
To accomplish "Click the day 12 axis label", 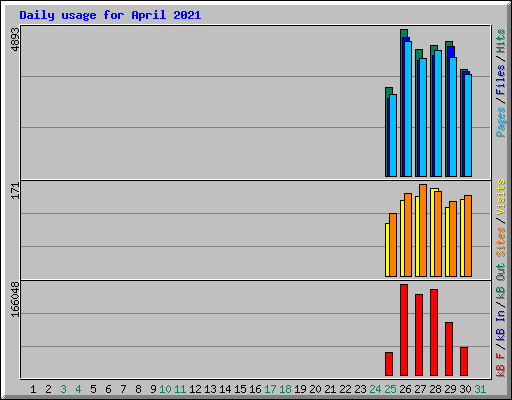I will 195,389.
